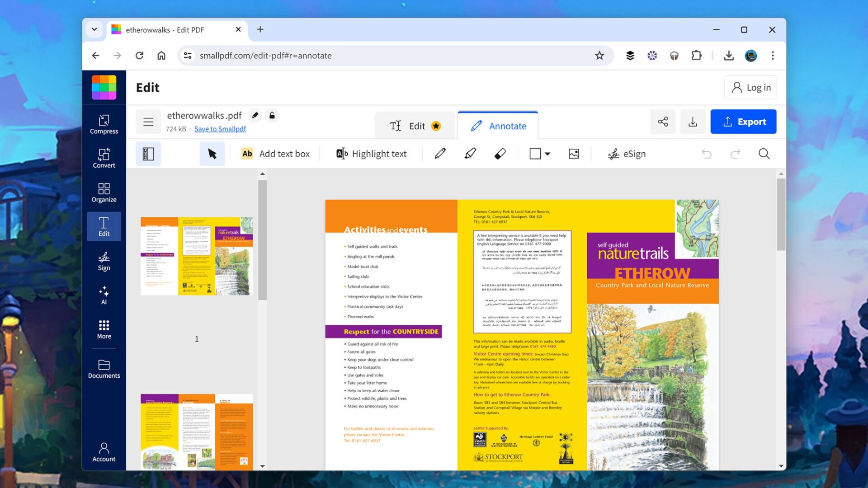Activate the selection cursor tool

click(212, 154)
